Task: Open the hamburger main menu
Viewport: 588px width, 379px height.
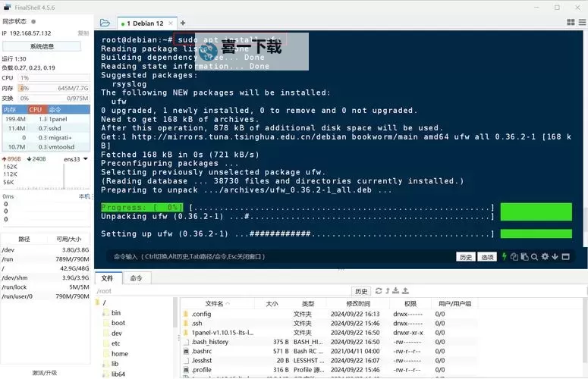Action: coord(583,23)
